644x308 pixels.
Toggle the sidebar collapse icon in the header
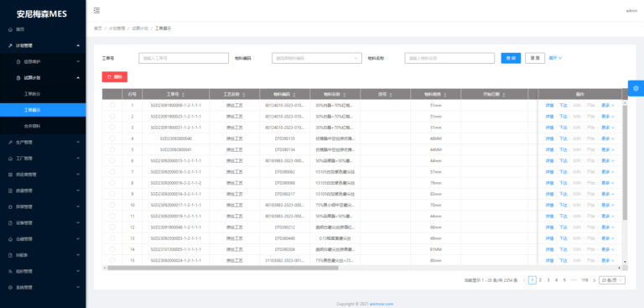(x=96, y=11)
